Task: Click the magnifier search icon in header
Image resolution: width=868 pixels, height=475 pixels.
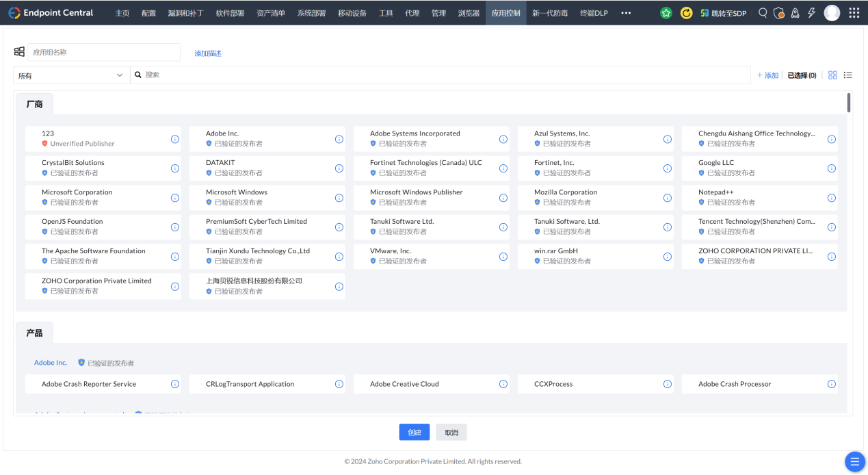Action: coord(763,13)
